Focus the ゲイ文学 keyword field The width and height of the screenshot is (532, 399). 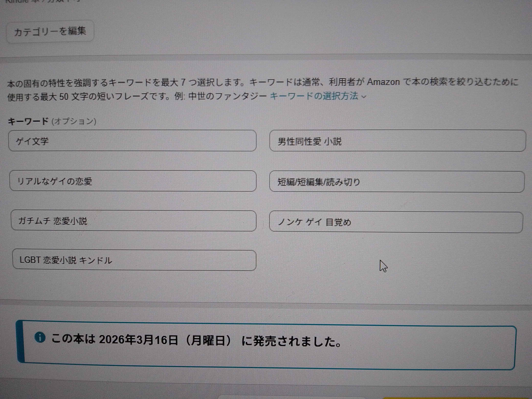click(x=132, y=141)
